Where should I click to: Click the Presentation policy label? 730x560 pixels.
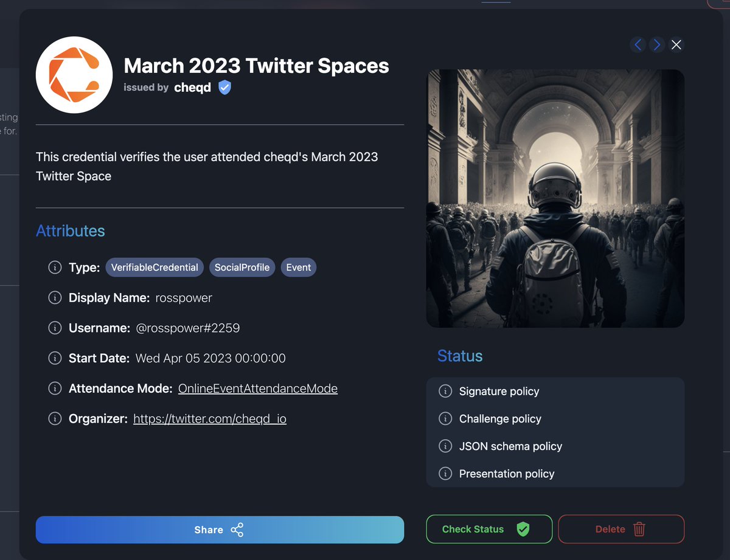tap(507, 473)
